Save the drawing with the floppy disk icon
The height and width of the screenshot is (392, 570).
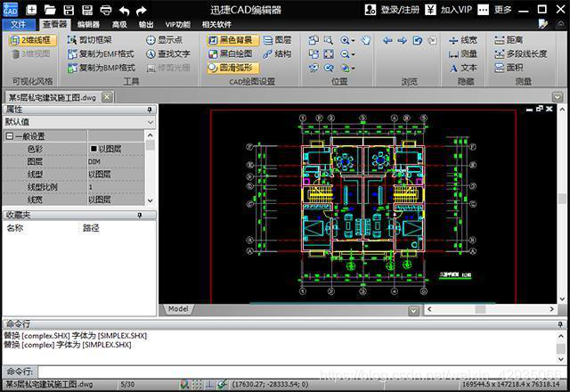click(x=69, y=10)
